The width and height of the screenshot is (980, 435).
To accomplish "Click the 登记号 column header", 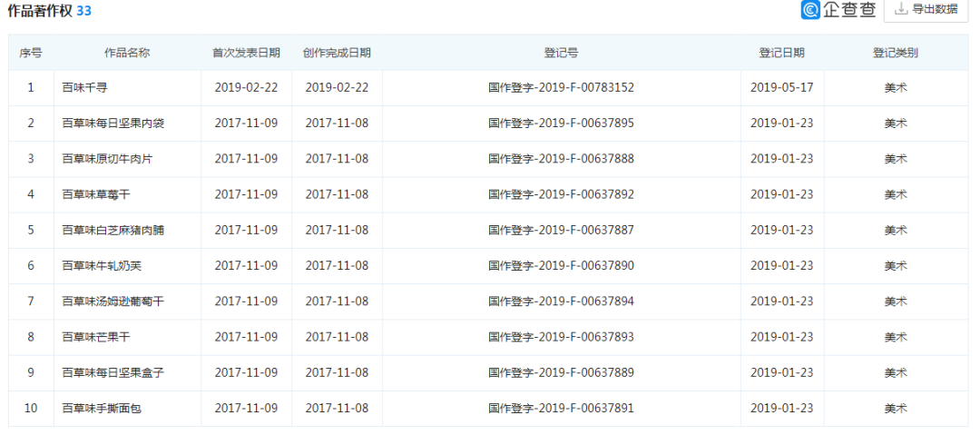I will pyautogui.click(x=562, y=54).
